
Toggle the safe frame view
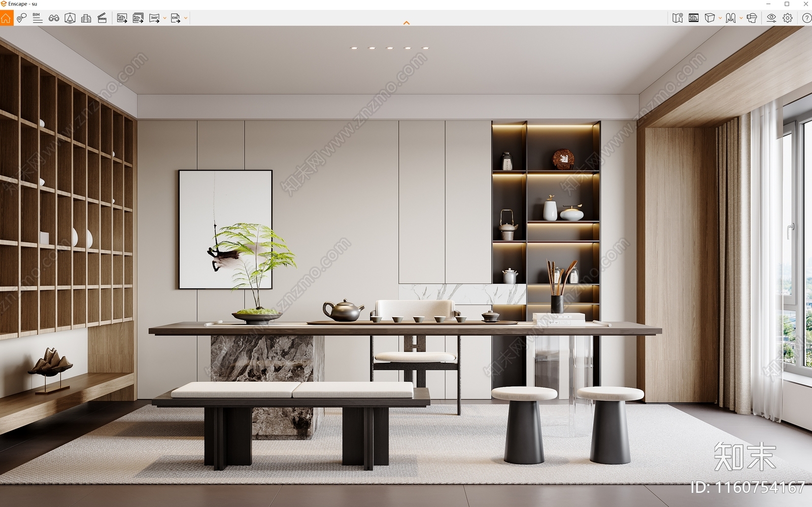tap(694, 18)
